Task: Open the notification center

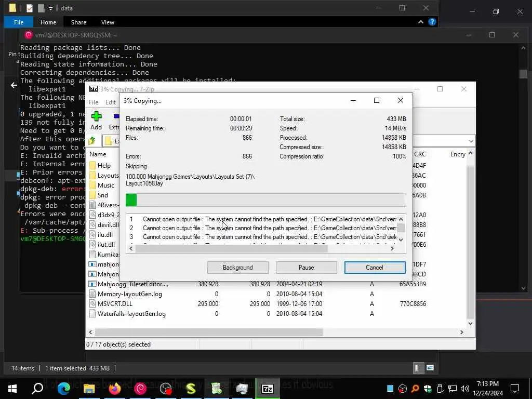Action: click(x=515, y=389)
